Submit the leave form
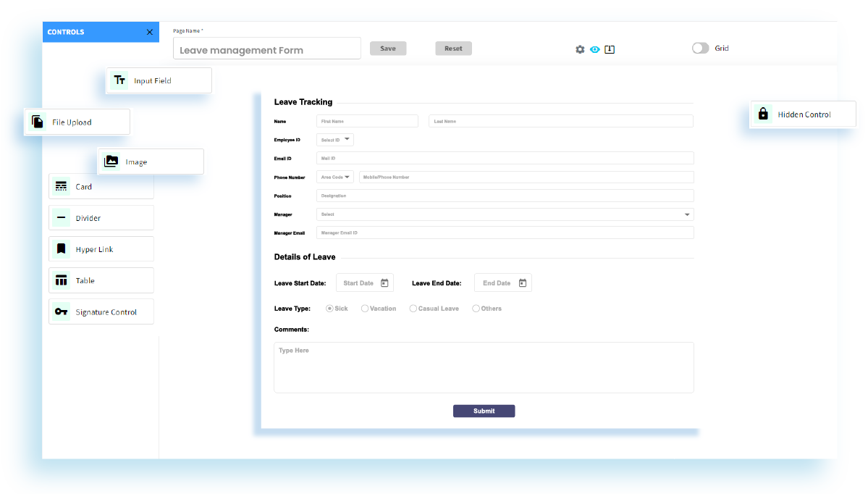 [x=484, y=411]
